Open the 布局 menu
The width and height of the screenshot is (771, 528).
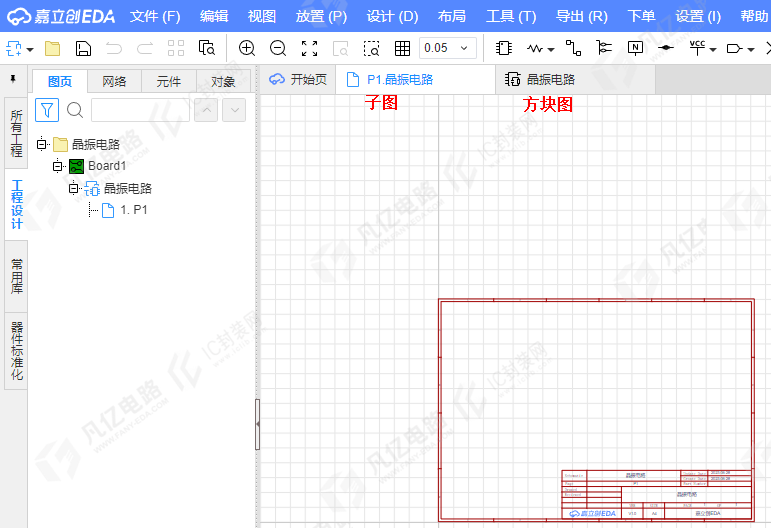pos(452,16)
